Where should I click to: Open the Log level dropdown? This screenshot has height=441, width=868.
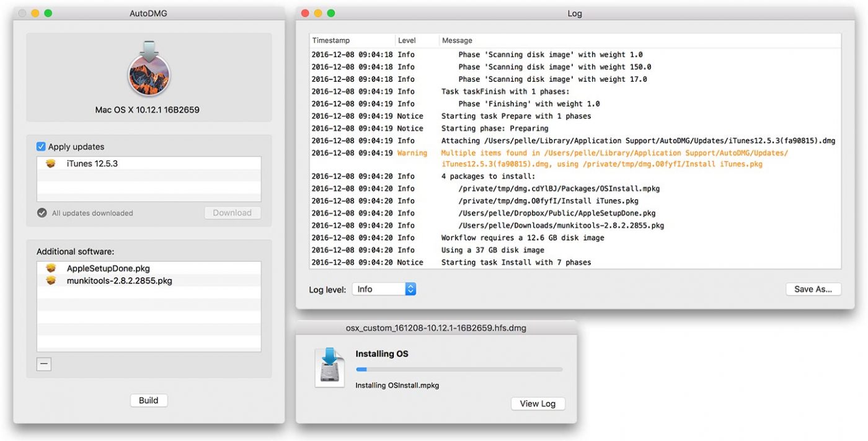click(x=384, y=289)
